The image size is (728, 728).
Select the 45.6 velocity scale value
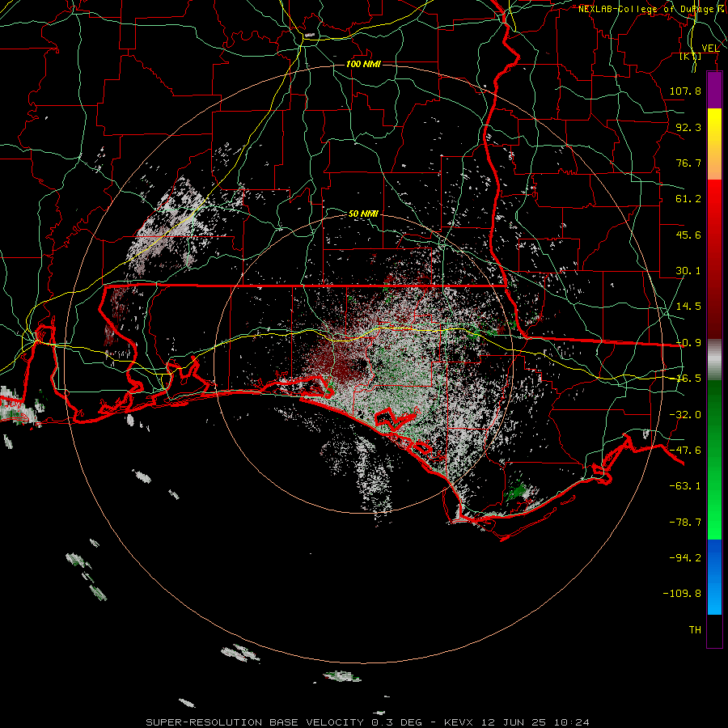(688, 235)
